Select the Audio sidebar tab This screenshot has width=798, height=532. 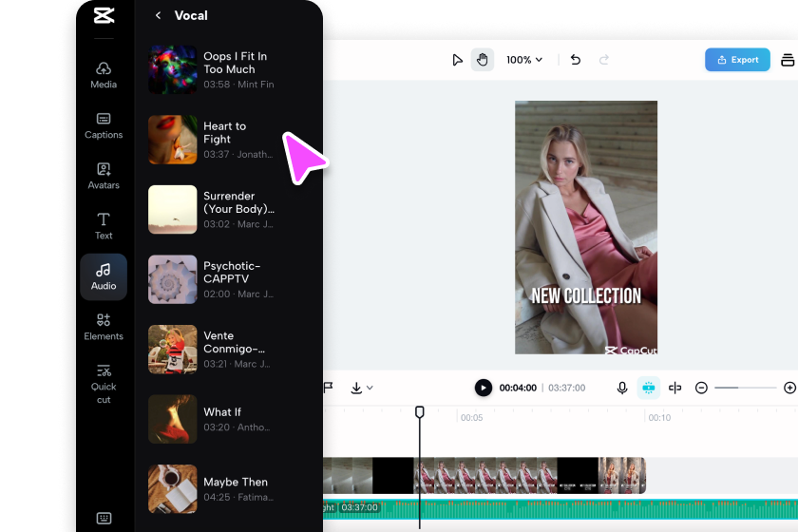[104, 277]
